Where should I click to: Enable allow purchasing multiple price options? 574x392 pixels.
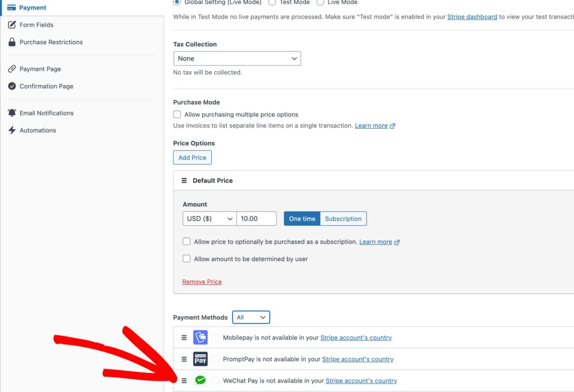click(177, 114)
